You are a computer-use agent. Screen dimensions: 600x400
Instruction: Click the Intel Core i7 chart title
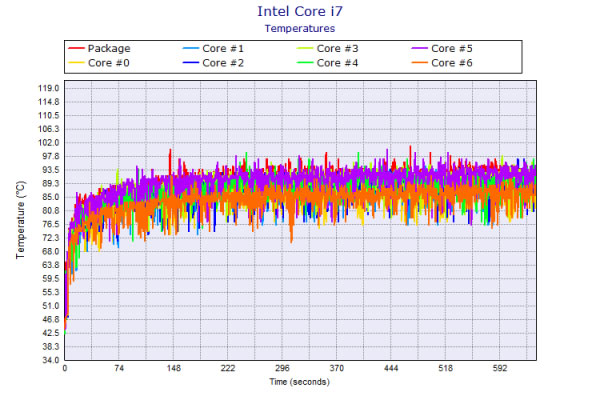click(x=300, y=11)
